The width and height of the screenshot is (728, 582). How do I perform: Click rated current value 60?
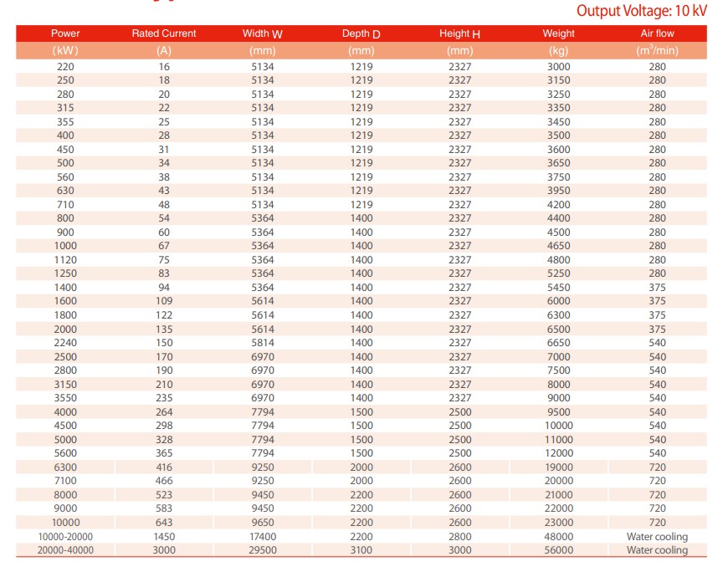pyautogui.click(x=164, y=232)
